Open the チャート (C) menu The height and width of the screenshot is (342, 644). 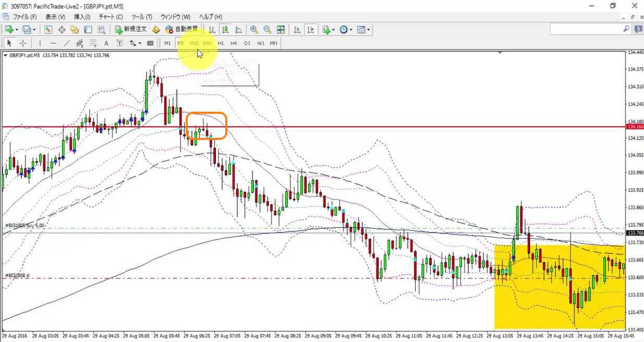[111, 17]
